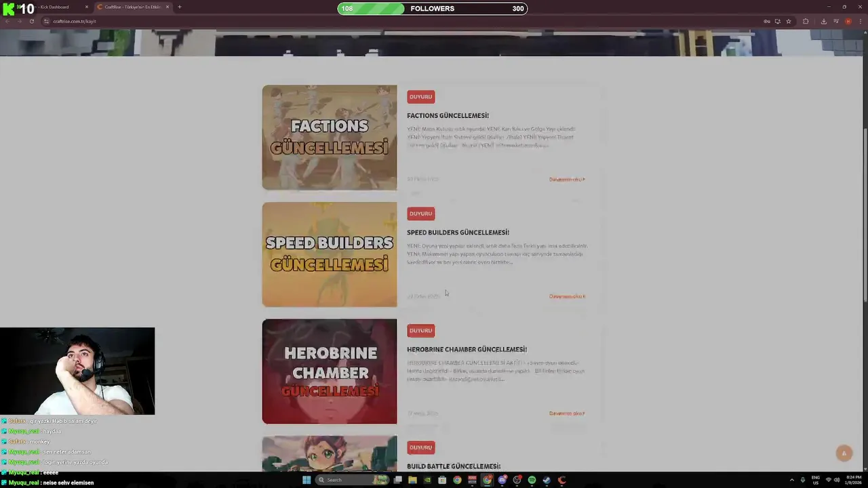Click the round scroll-to-top button
The image size is (868, 488).
[x=844, y=453]
